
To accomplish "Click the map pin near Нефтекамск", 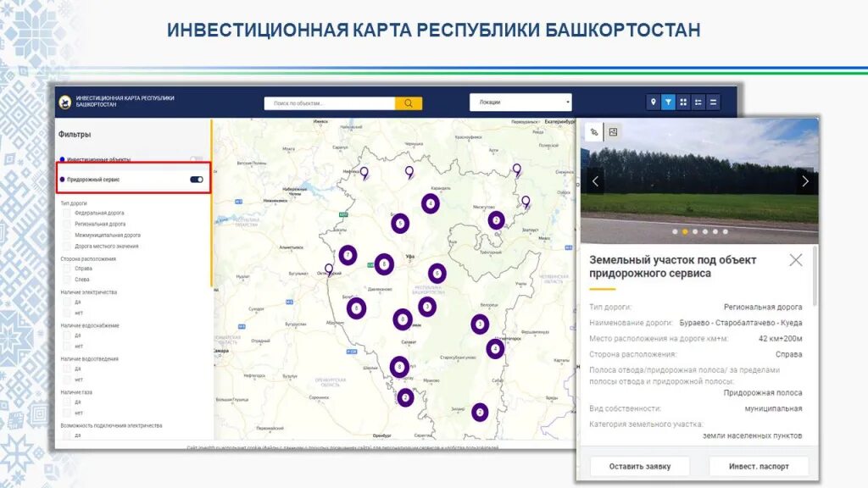I will click(364, 173).
